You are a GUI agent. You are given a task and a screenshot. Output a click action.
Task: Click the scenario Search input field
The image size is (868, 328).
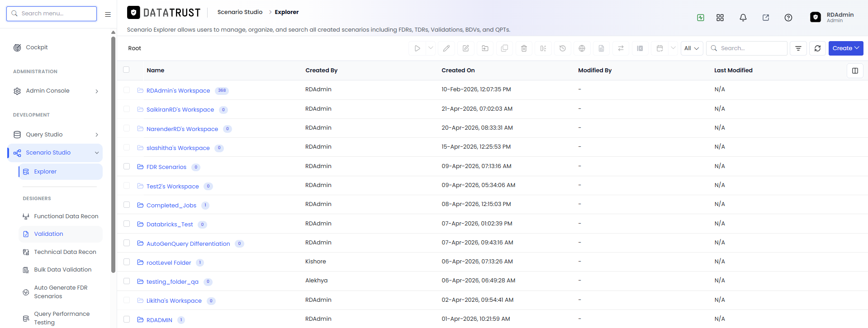pyautogui.click(x=747, y=48)
